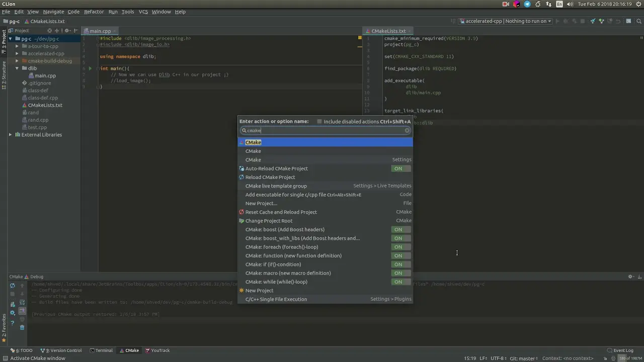Open the VCS menu

point(143,12)
